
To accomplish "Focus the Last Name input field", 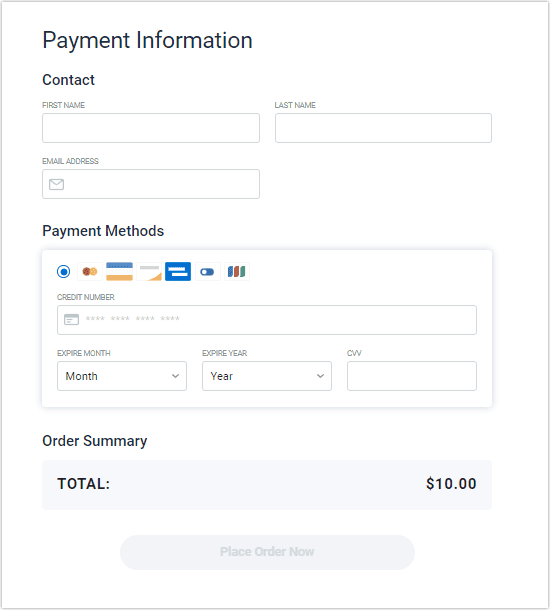I will 383,128.
